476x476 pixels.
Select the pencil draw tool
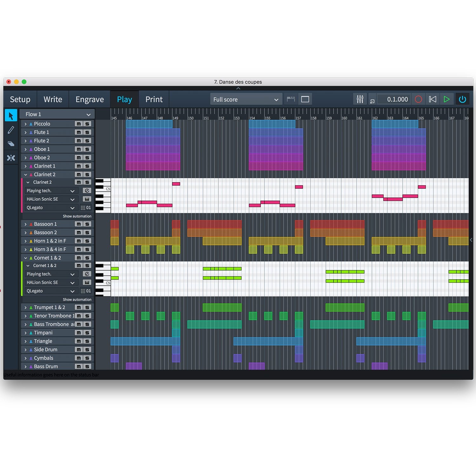tap(11, 130)
